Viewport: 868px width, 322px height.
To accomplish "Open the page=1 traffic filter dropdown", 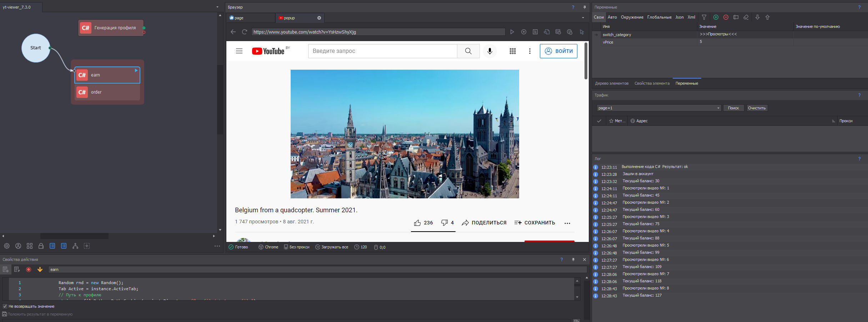I will 718,108.
